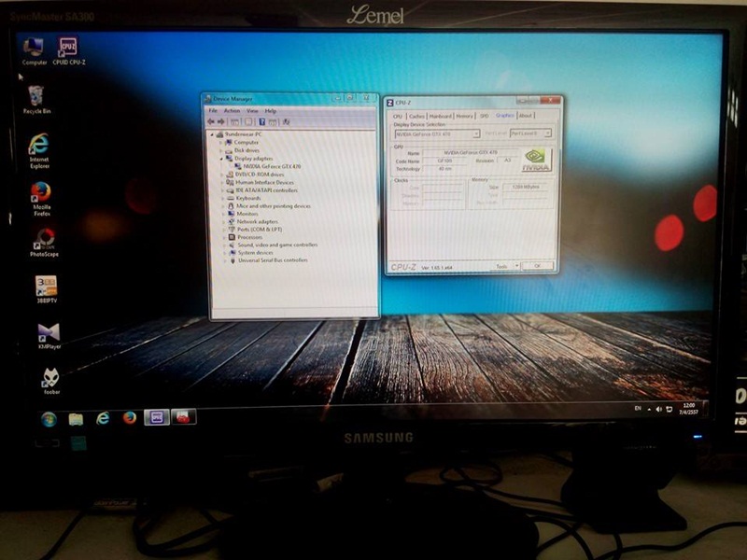Switch to CPU-Z taskbar button
Screen dimensions: 747x560
point(156,417)
